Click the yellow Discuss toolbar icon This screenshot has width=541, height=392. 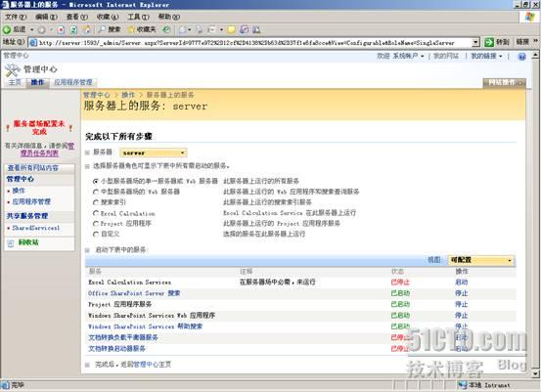pos(231,30)
